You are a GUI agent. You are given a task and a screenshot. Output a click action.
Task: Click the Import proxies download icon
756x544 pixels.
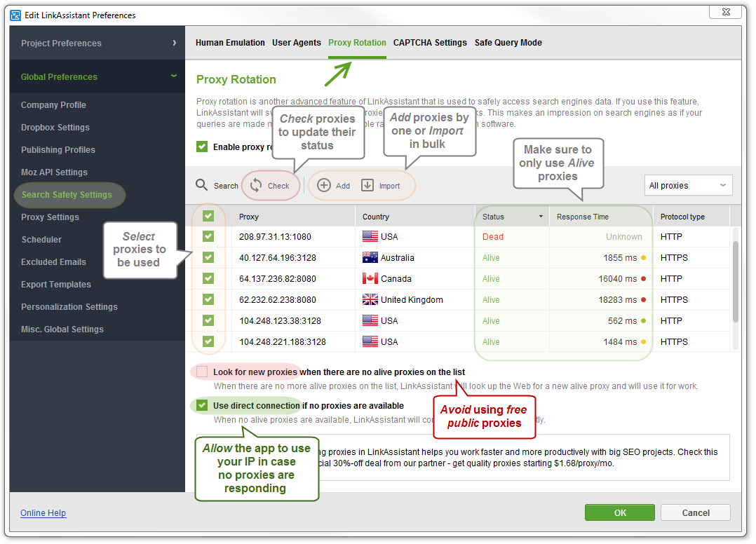click(367, 186)
